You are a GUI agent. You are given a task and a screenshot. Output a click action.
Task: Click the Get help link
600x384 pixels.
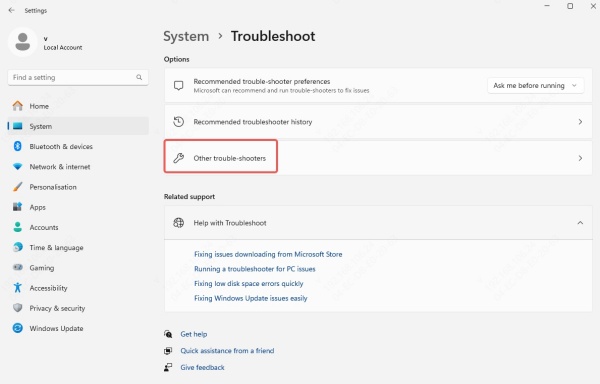click(x=194, y=334)
